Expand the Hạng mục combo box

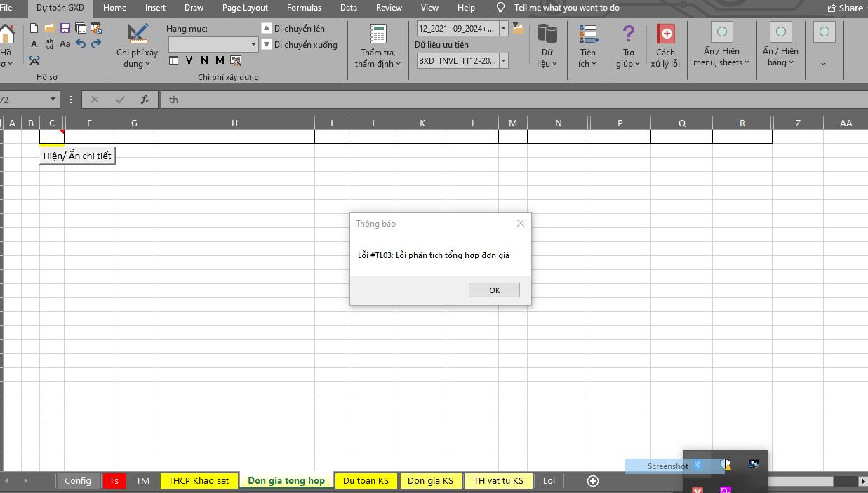(x=253, y=45)
